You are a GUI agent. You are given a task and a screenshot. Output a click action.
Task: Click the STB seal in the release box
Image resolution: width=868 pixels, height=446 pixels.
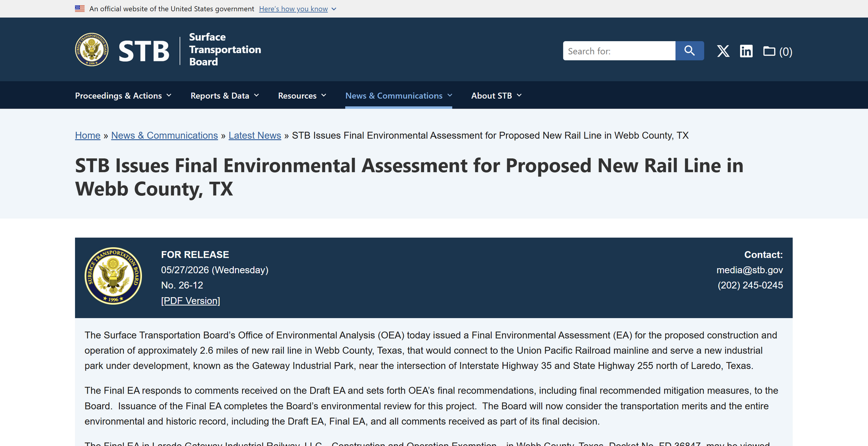113,275
